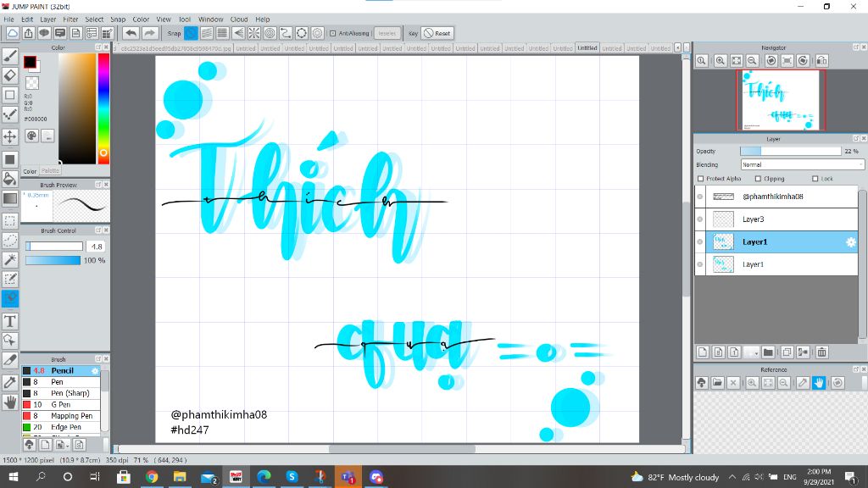Viewport: 868px width, 488px height.
Task: Select the Pen (Sharp) brush
Action: point(61,393)
